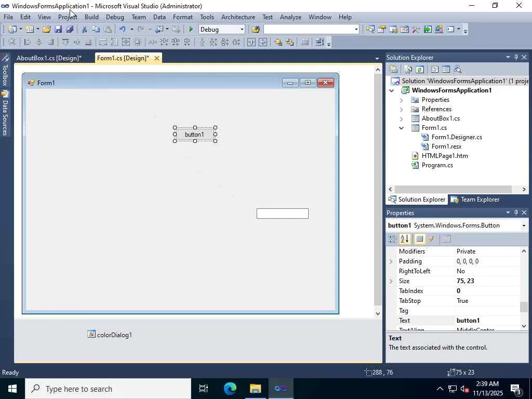532x399 pixels.
Task: Select the Solution Explorer bottom tab
Action: click(x=417, y=199)
